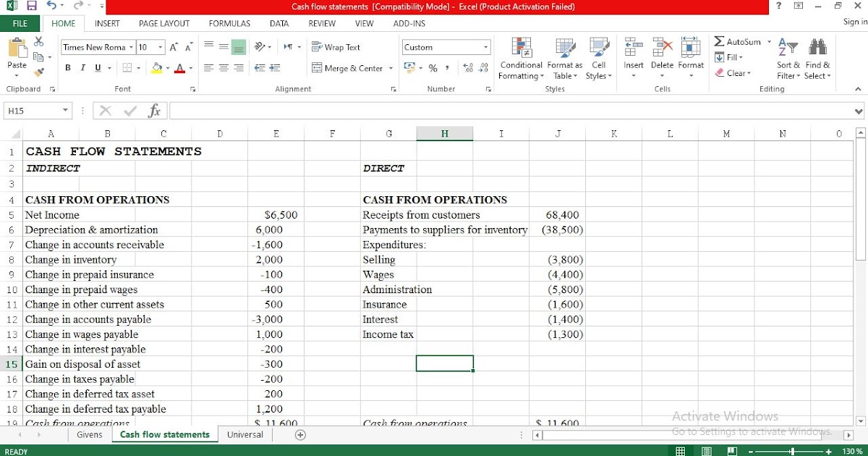The image size is (868, 456).
Task: Click the Find & Select binoculars icon
Action: (x=817, y=59)
